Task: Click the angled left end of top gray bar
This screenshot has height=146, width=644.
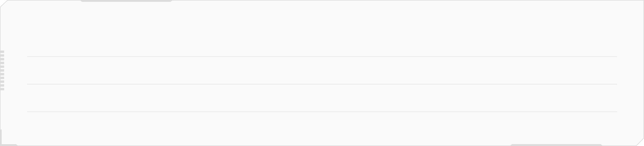Action: pyautogui.click(x=81, y=1)
